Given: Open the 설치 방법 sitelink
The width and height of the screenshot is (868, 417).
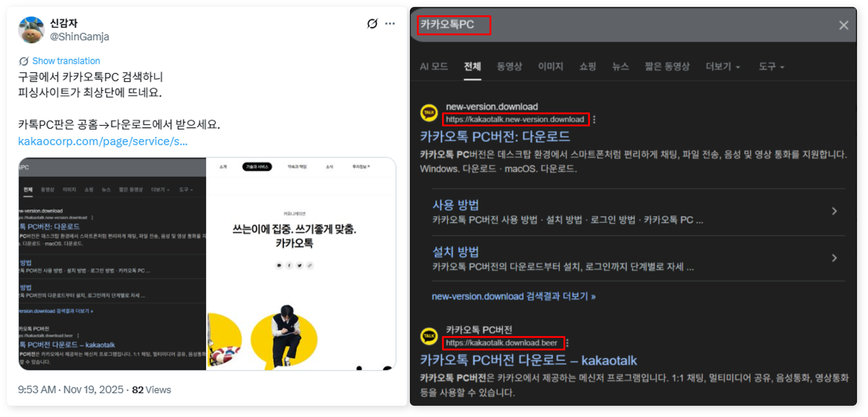Looking at the screenshot, I should (x=456, y=252).
